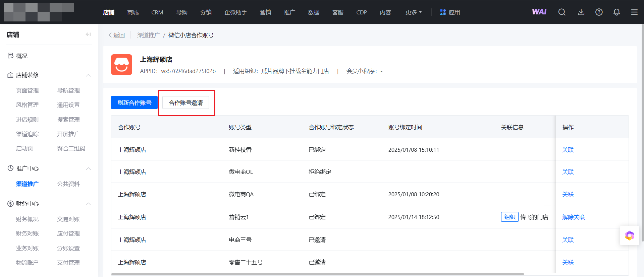Click the 合作账号邀请 button
Image resolution: width=644 pixels, height=277 pixels.
click(185, 103)
